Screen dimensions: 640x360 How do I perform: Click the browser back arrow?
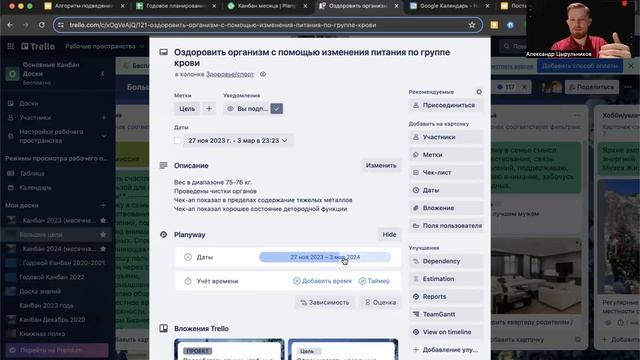10,25
